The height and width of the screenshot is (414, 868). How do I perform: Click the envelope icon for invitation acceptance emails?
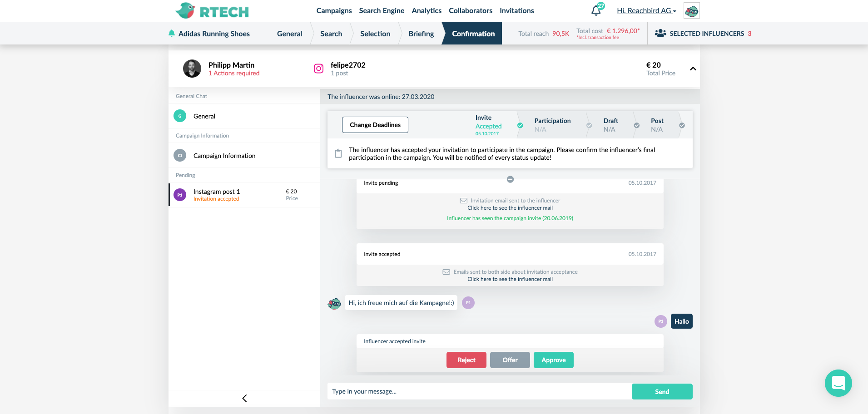(x=446, y=272)
